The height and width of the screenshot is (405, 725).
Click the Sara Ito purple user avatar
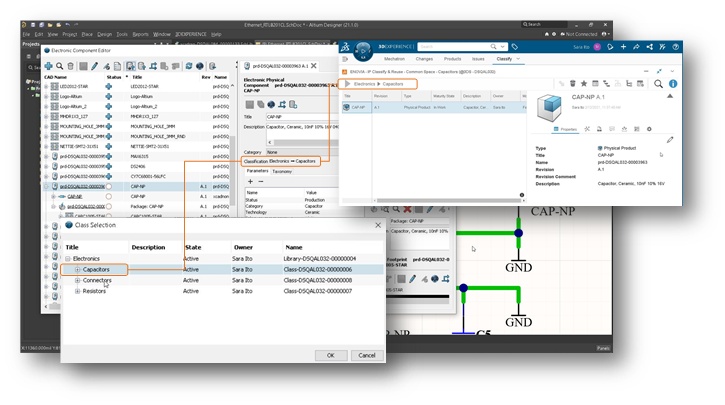click(597, 47)
